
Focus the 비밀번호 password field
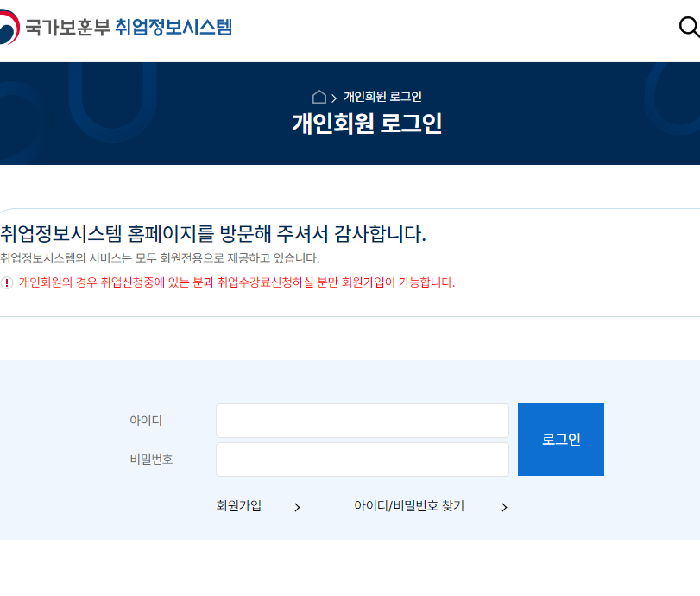point(362,460)
